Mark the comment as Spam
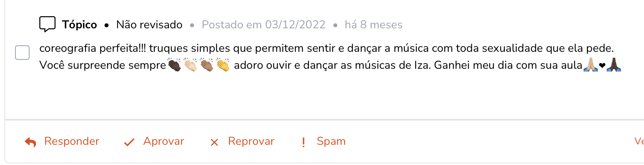The width and height of the screenshot is (644, 165). coord(331,141)
